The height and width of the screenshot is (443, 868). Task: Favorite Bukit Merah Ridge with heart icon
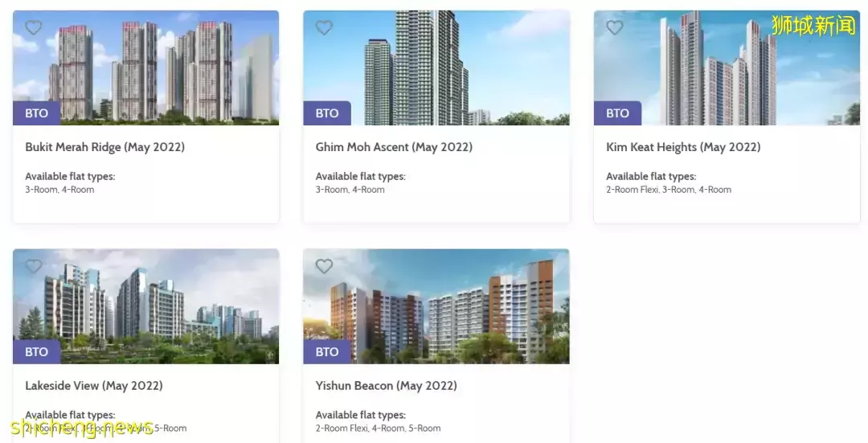click(x=34, y=27)
